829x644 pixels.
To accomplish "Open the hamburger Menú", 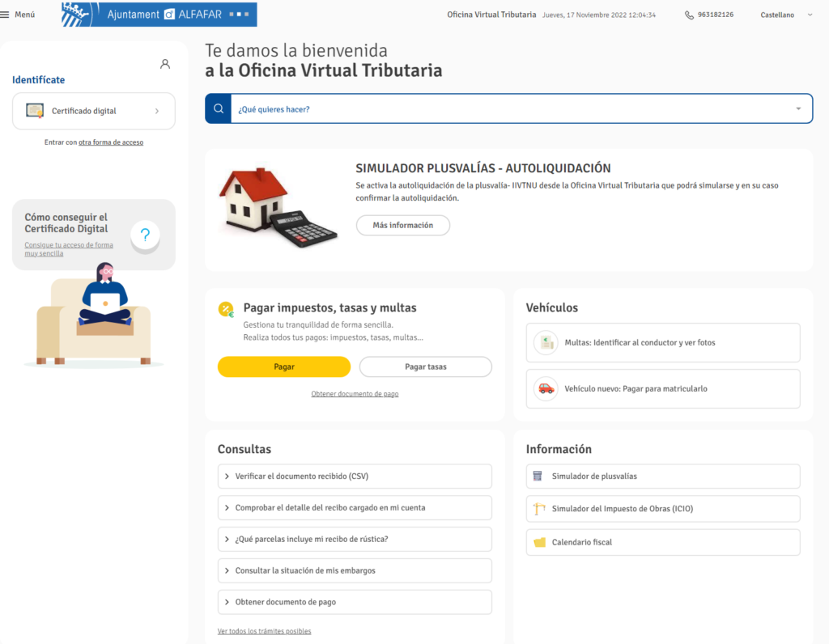I will pyautogui.click(x=18, y=15).
